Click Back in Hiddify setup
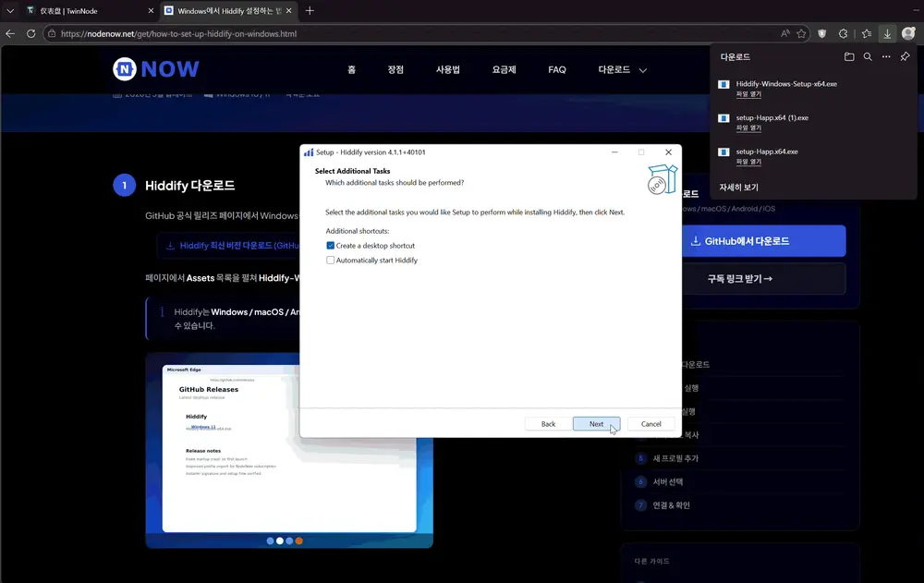The height and width of the screenshot is (583, 924). pyautogui.click(x=548, y=424)
